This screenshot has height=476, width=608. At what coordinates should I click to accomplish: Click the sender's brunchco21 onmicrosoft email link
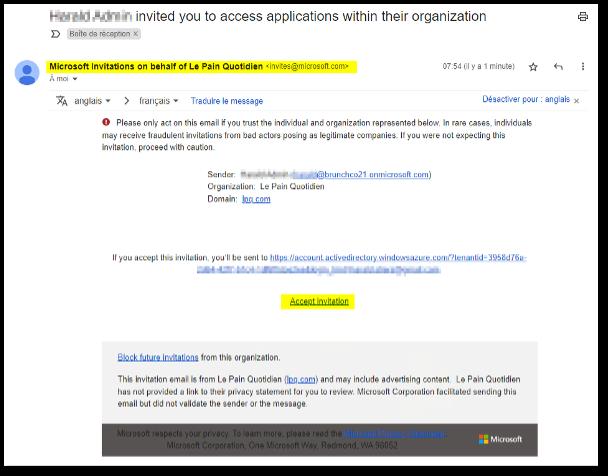pyautogui.click(x=360, y=174)
